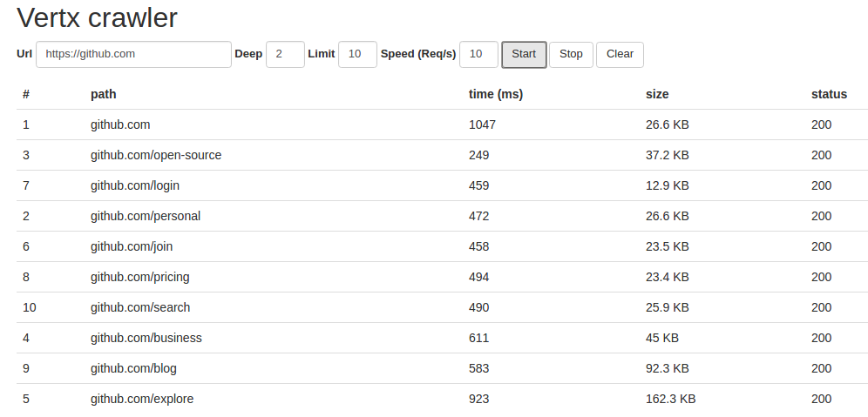Select the github.com/pricing path entry
This screenshot has width=868, height=417.
[140, 277]
